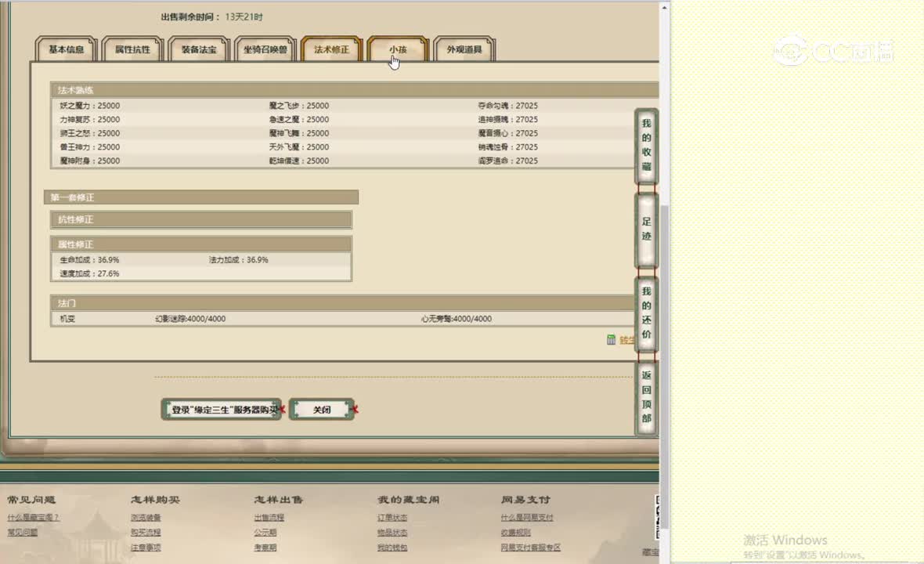Select the 法术修正 tab
Screen dimensions: 924x564
coord(331,49)
